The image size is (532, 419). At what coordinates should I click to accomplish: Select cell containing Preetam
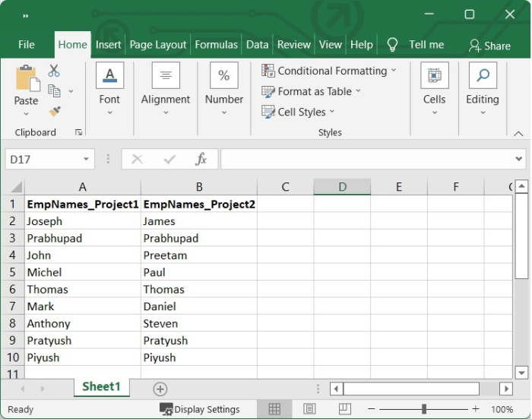199,255
